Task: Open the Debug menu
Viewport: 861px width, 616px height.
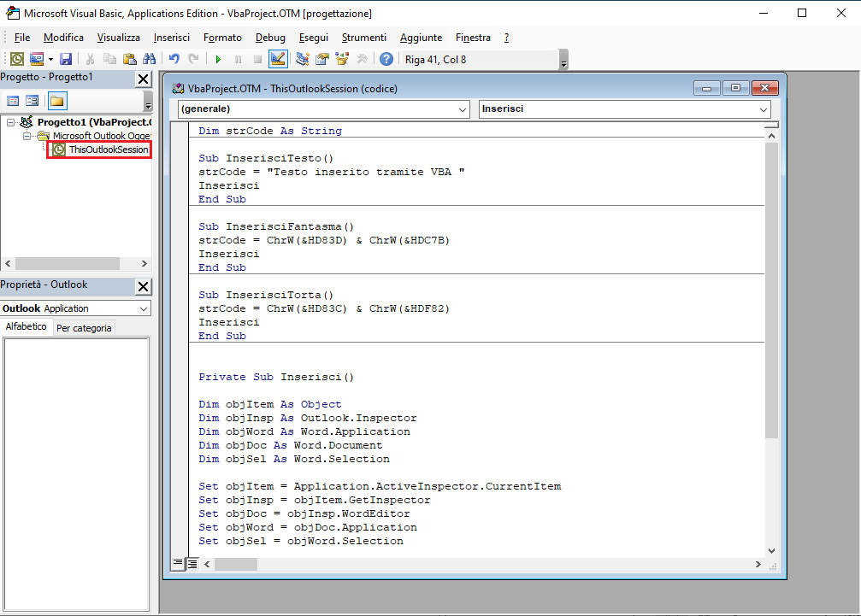Action: tap(270, 38)
